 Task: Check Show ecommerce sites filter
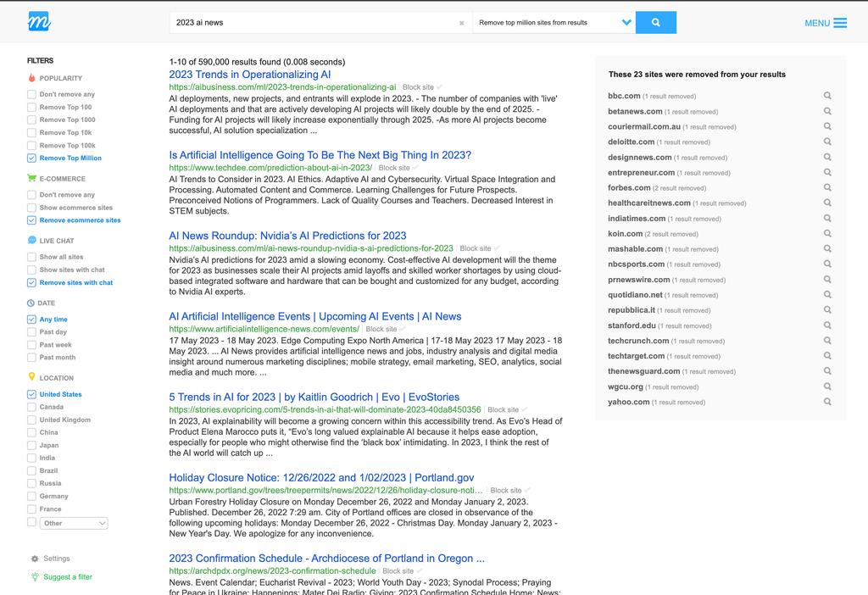coord(31,208)
